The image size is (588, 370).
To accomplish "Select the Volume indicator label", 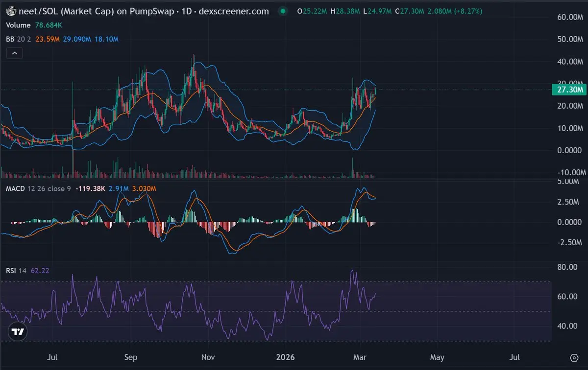I will [18, 25].
